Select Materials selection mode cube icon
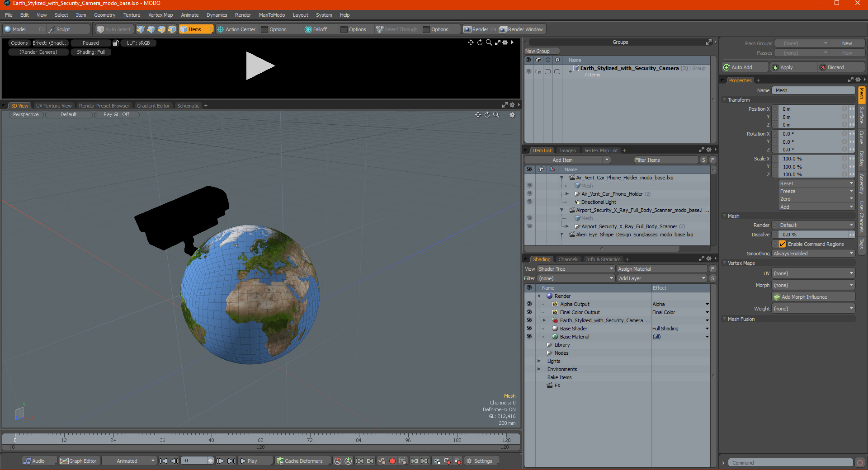This screenshot has height=470, width=868. (172, 29)
